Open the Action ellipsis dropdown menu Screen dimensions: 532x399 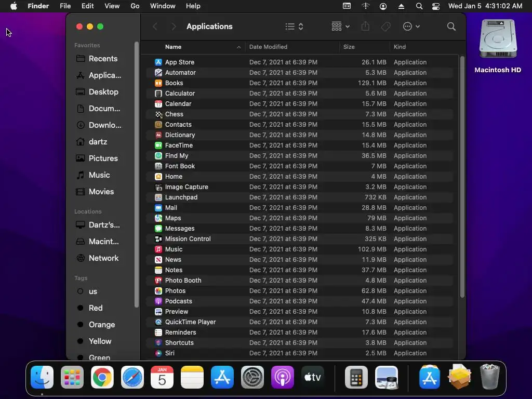(x=411, y=26)
